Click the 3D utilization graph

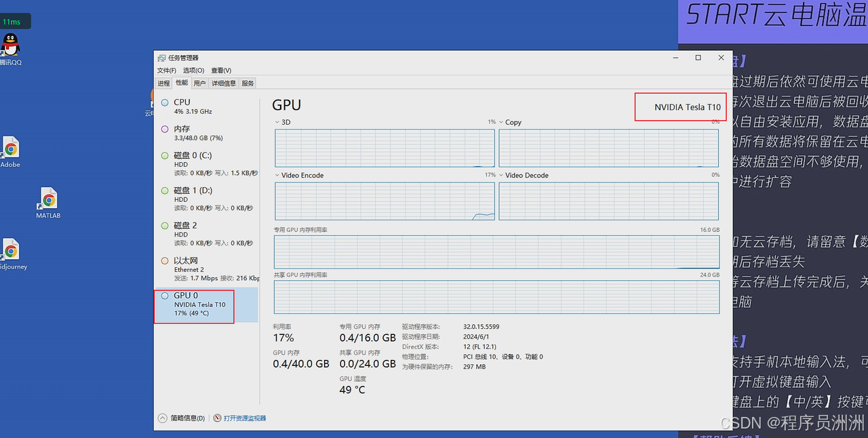pyautogui.click(x=385, y=148)
